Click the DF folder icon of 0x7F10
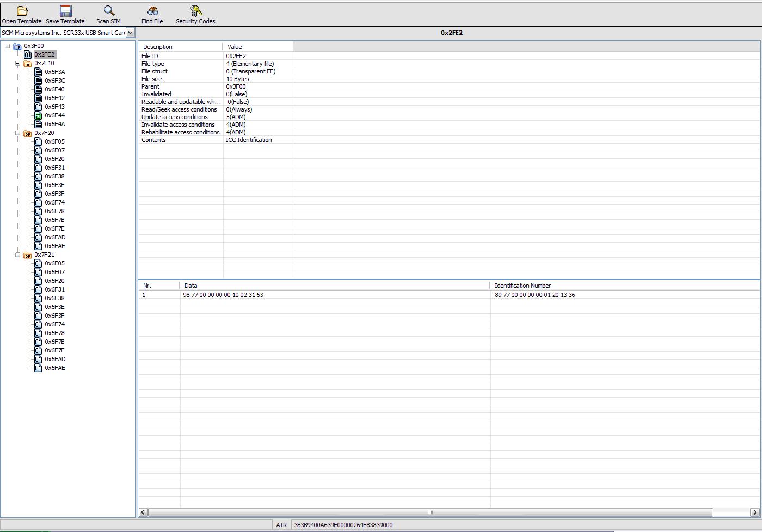Image resolution: width=763 pixels, height=532 pixels. click(28, 64)
